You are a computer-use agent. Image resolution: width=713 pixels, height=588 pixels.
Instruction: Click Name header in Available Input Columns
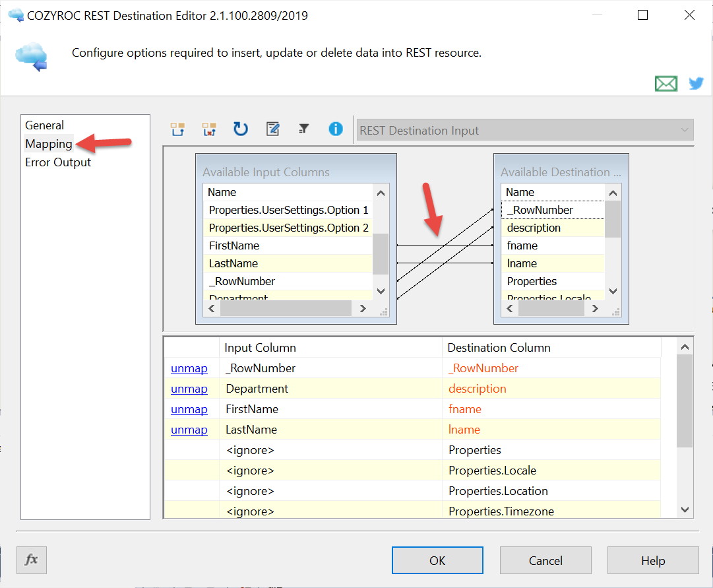288,192
